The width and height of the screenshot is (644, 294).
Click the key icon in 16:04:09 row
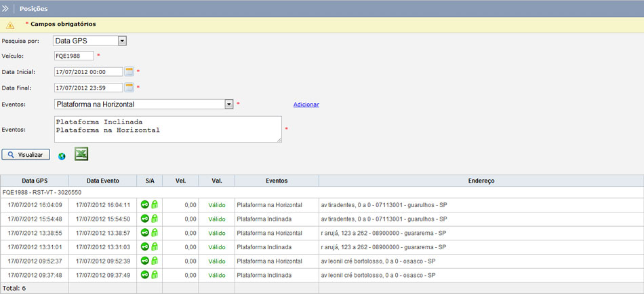tap(144, 204)
